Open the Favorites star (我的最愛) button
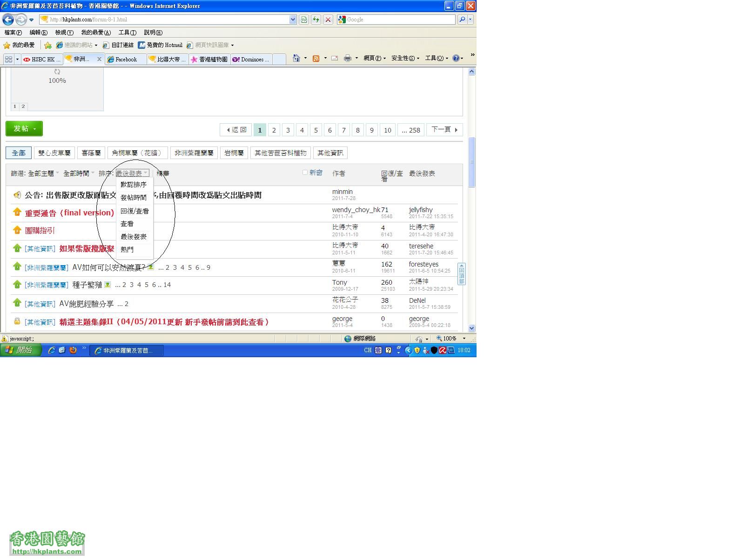The image size is (746, 560). [x=19, y=45]
